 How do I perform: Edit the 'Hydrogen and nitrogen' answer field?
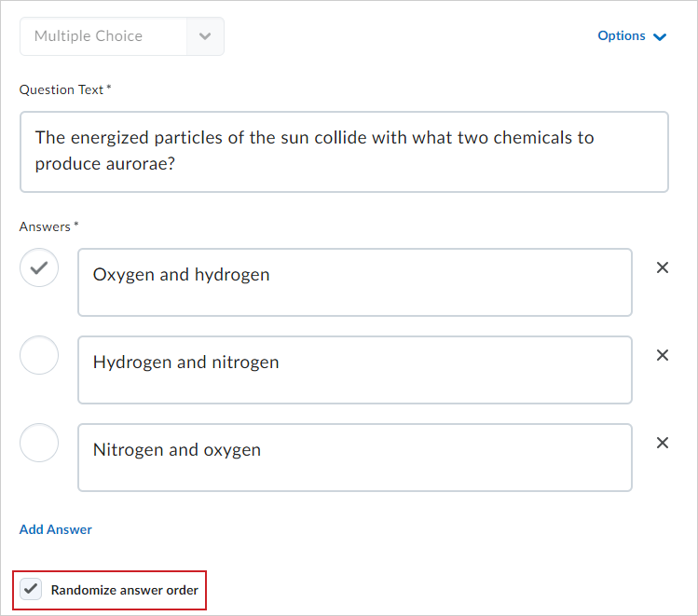[x=355, y=370]
